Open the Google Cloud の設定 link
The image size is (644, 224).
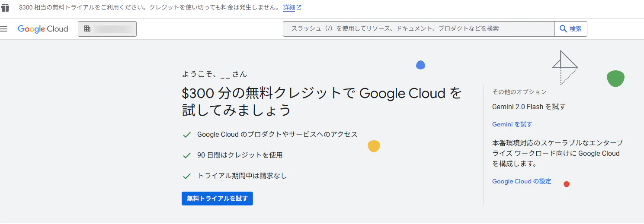[522, 181]
